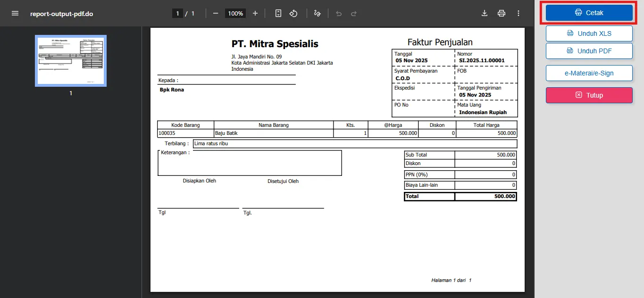Open the zoom level value box
The height and width of the screenshot is (298, 644).
[235, 13]
